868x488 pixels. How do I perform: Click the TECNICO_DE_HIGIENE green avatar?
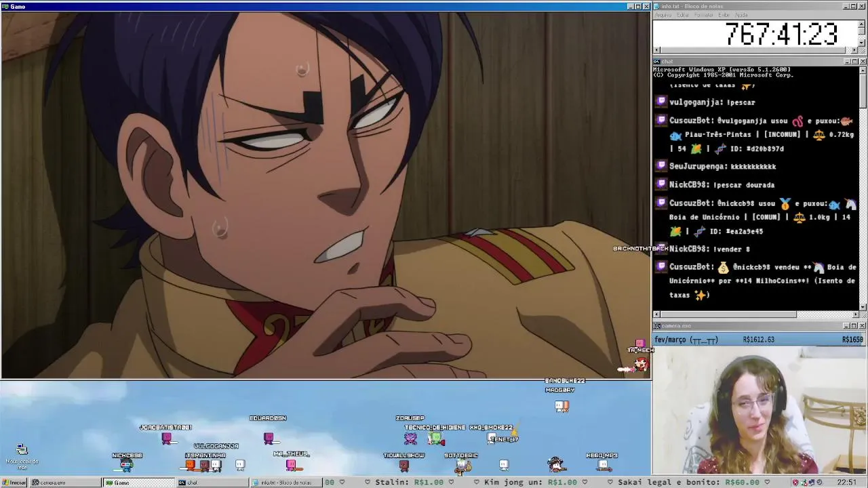[x=435, y=439]
